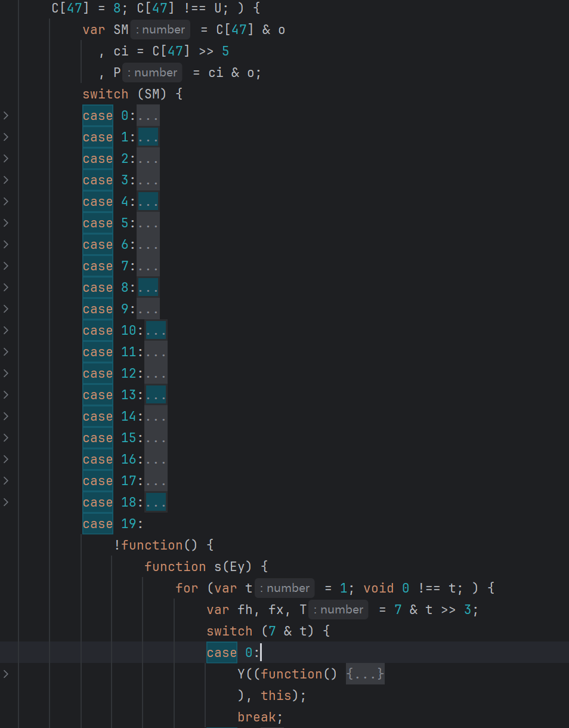Click the ': number' type hint after SM
569x728 pixels.
coord(160,29)
